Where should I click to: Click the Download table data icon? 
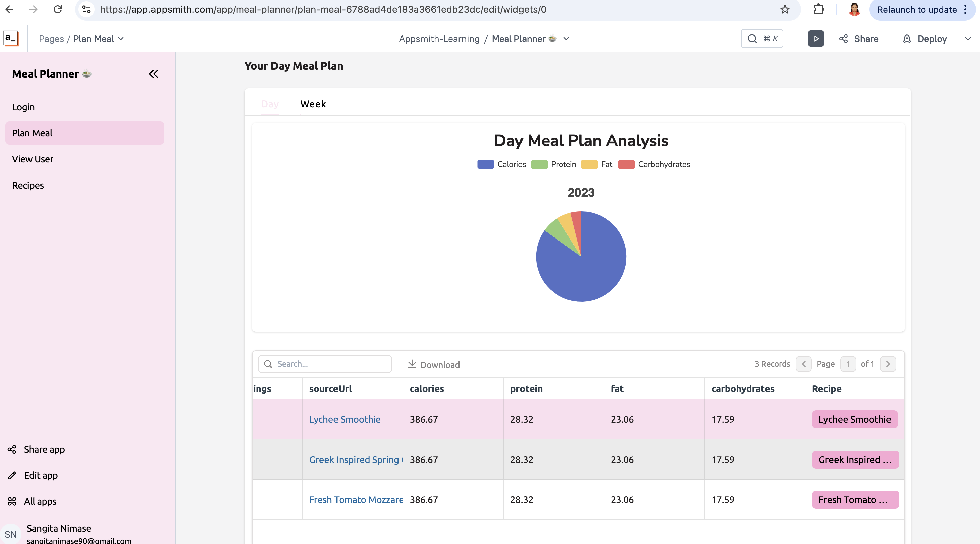(412, 364)
